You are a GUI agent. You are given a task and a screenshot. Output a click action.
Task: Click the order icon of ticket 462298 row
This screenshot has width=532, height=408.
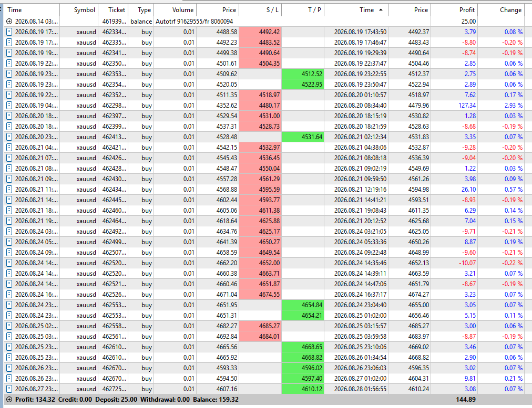click(x=9, y=106)
